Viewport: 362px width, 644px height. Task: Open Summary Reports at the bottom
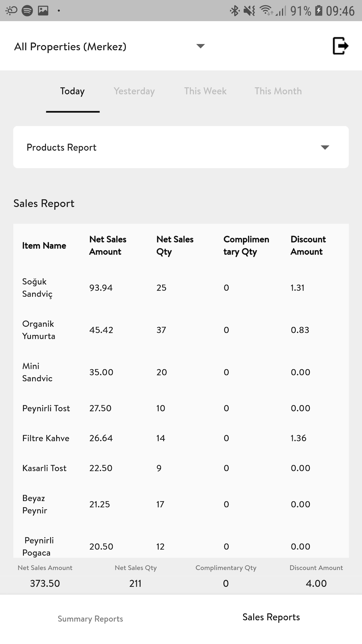click(x=90, y=619)
